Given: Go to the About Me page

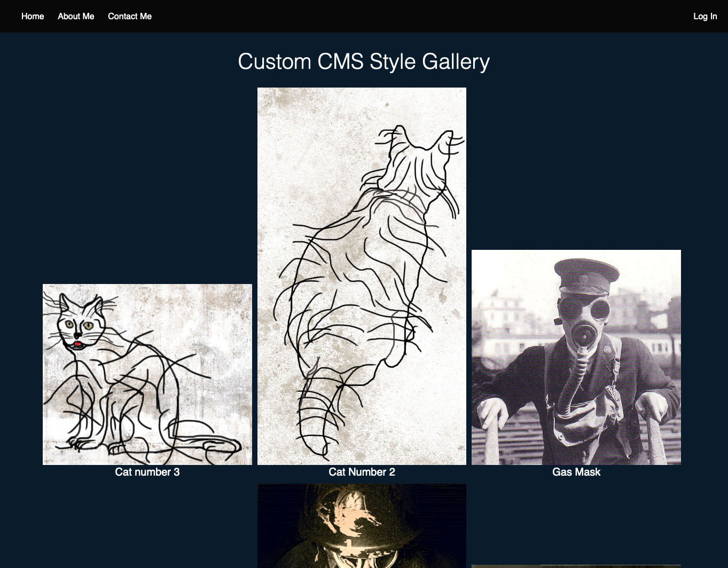Looking at the screenshot, I should (76, 17).
